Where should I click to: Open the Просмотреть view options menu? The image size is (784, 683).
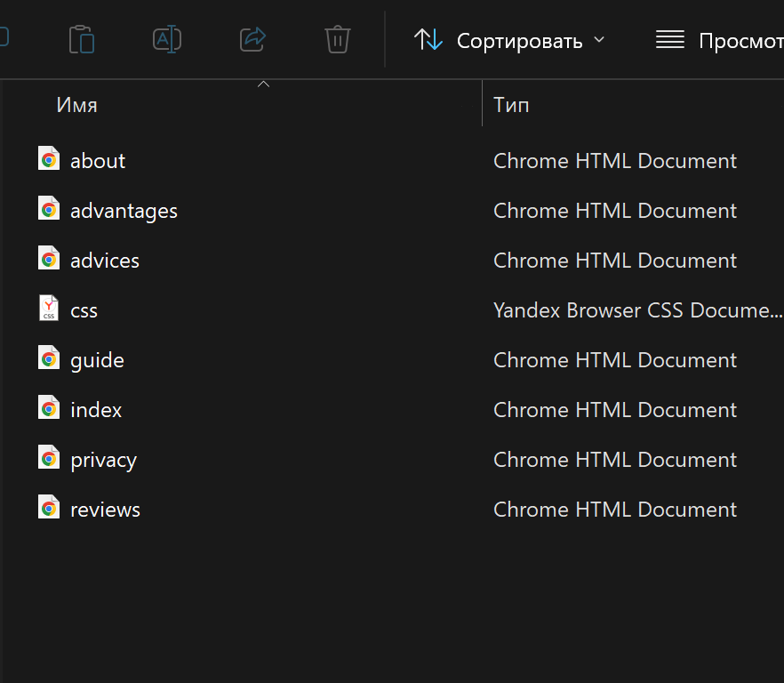[719, 40]
